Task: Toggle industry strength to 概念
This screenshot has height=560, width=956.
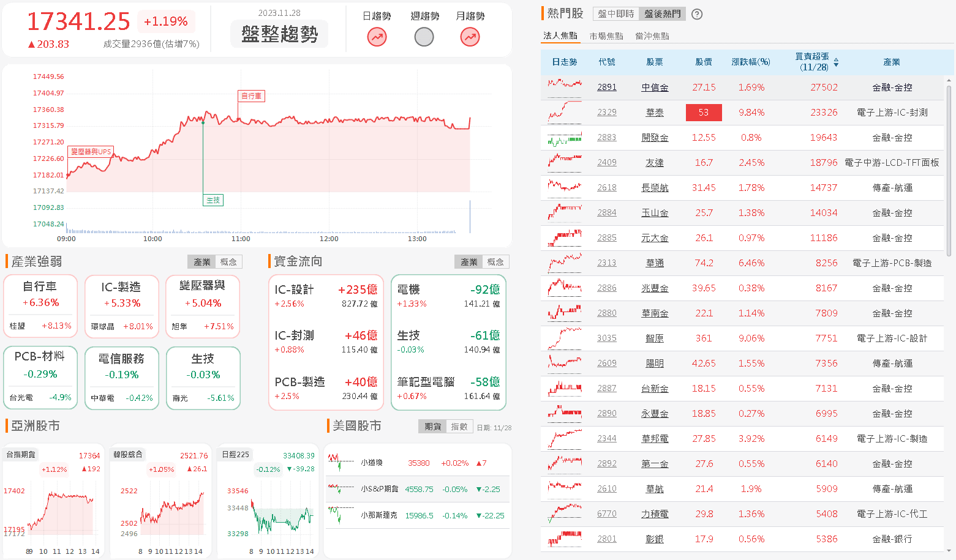Action: tap(228, 262)
